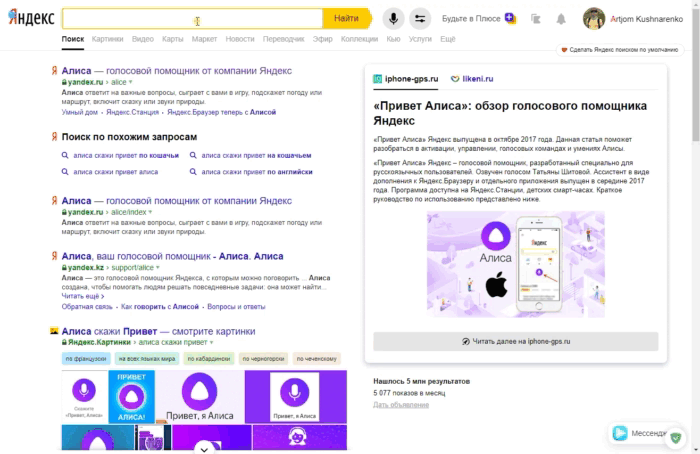Click the Yandex Plus badge icon
700x454 pixels.
tap(510, 18)
